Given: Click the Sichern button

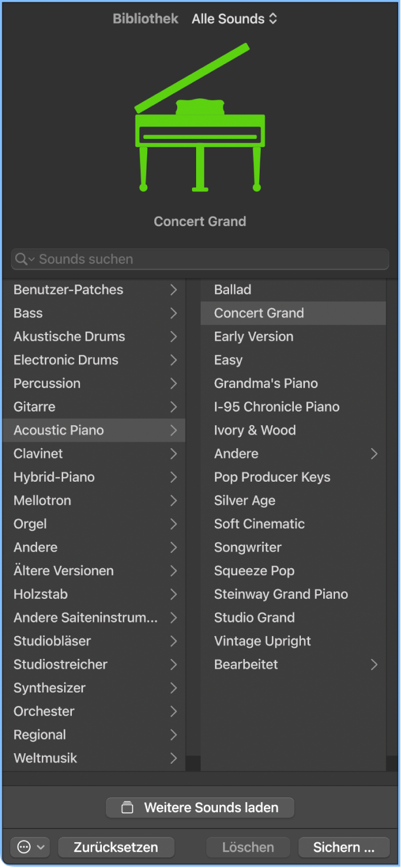Looking at the screenshot, I should tap(344, 847).
